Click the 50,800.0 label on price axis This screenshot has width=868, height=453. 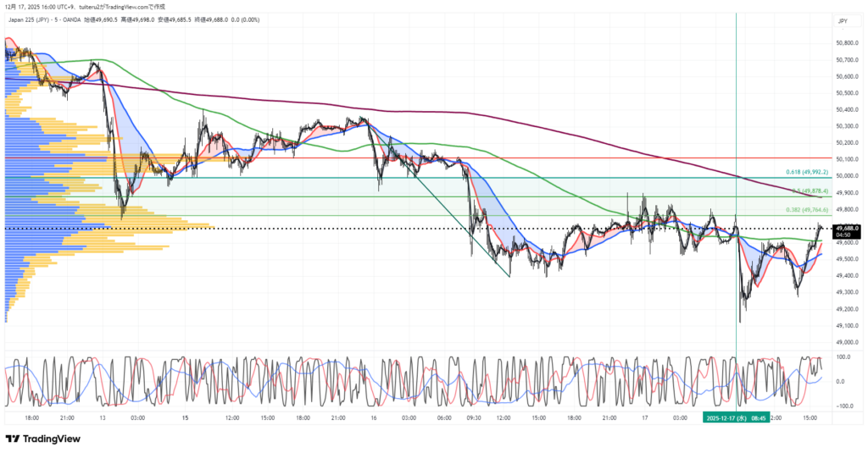[848, 43]
